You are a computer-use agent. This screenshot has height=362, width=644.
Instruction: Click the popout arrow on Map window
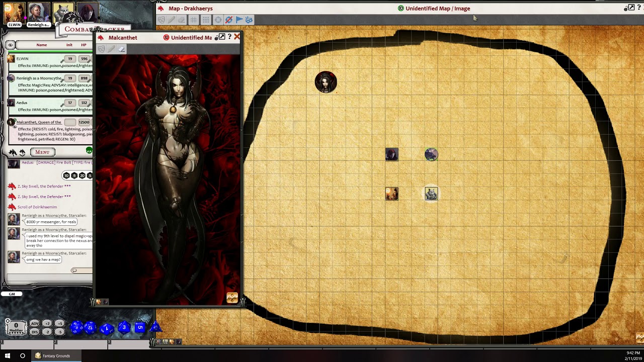631,8
